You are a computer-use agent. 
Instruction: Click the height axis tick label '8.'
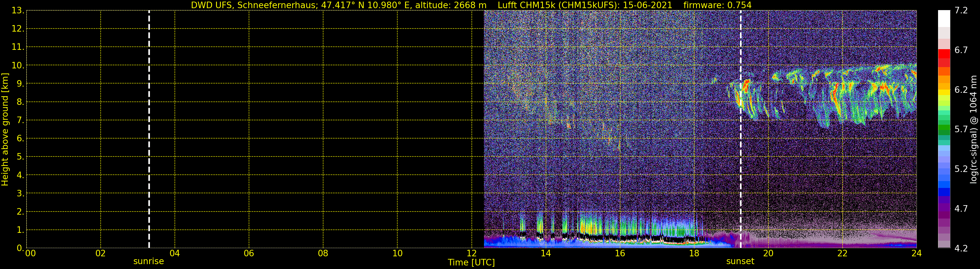20,102
